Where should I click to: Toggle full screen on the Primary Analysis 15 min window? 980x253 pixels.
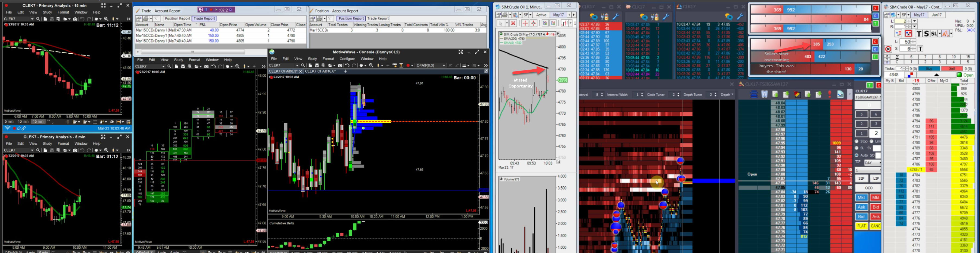103,6
